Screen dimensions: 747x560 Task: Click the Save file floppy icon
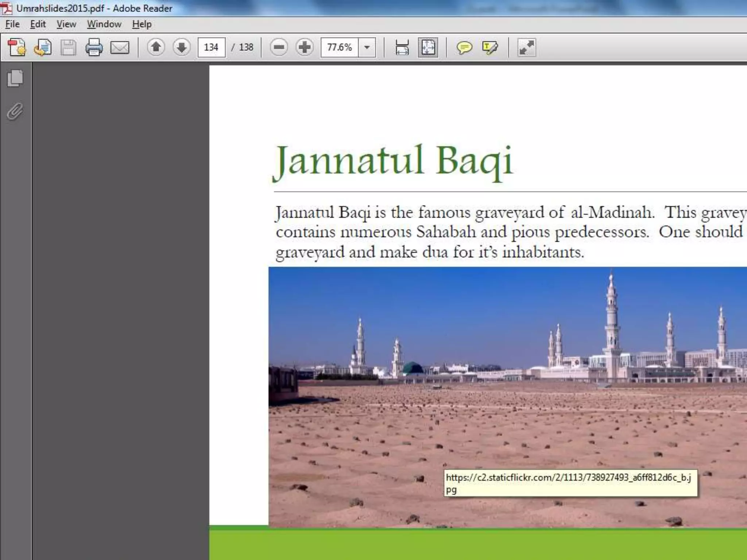68,47
